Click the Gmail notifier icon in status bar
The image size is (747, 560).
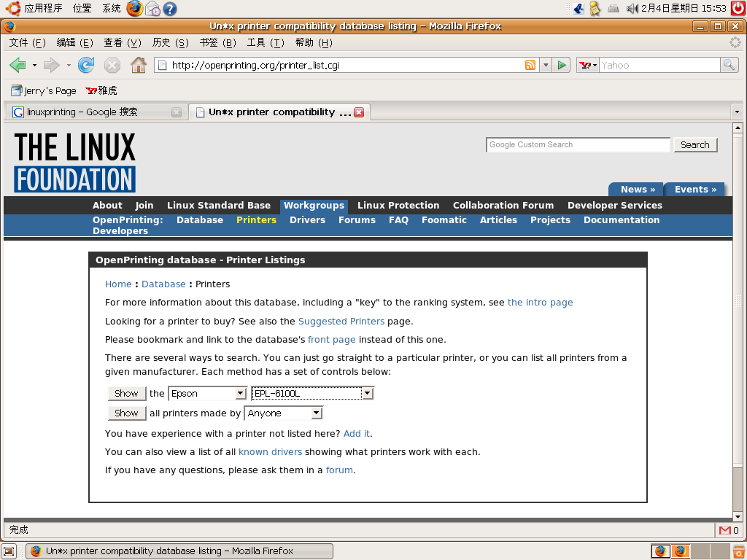(725, 530)
